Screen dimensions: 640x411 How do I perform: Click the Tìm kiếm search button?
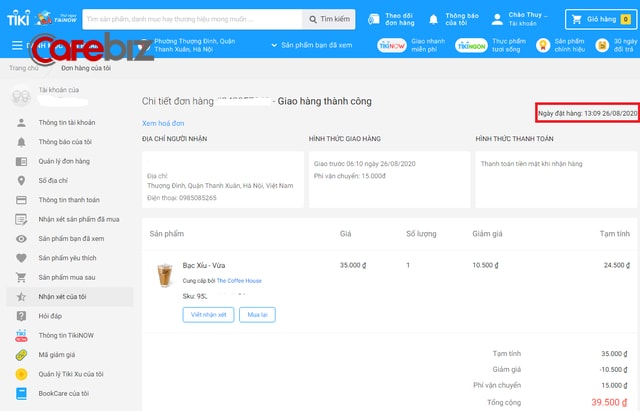pyautogui.click(x=329, y=19)
